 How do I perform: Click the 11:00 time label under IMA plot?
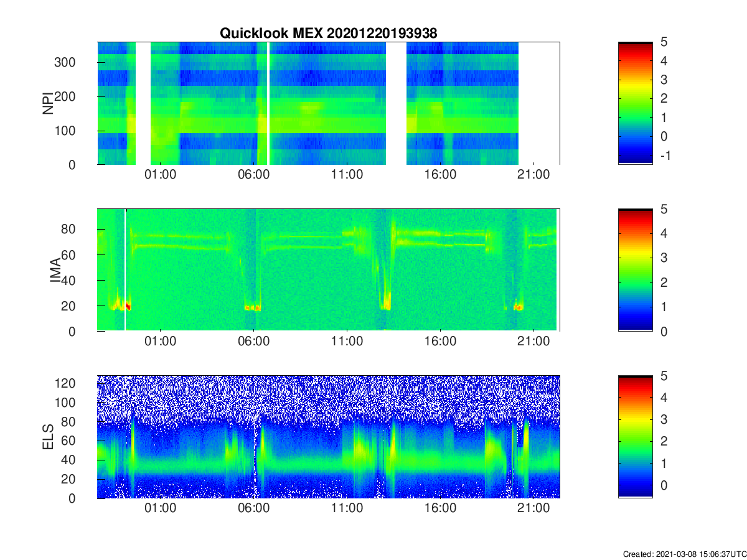[x=347, y=342]
